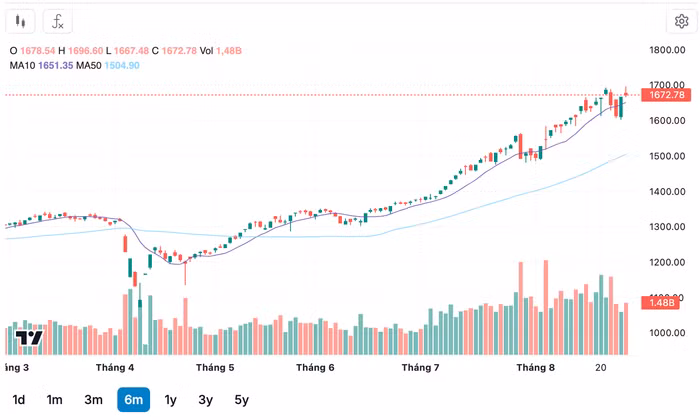Click the TradingView logo on the chart
Viewport: 700px width, 420px height.
[29, 337]
